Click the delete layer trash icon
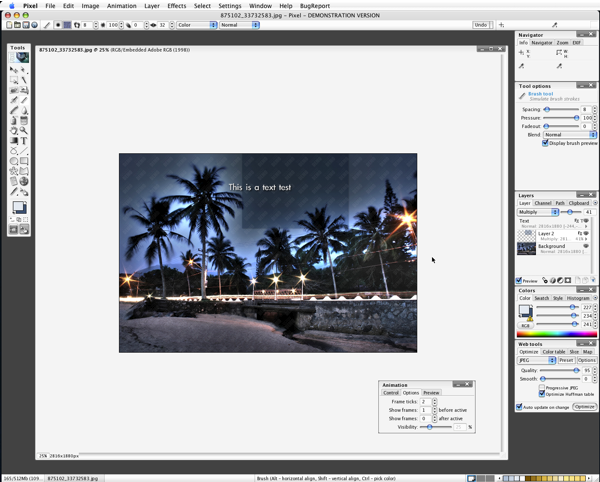 (593, 280)
